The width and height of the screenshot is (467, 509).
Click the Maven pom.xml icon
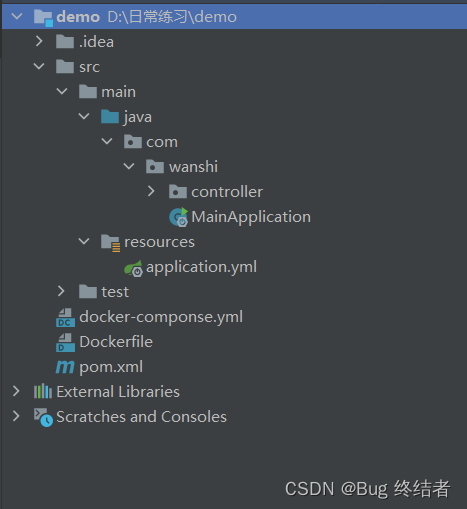65,367
